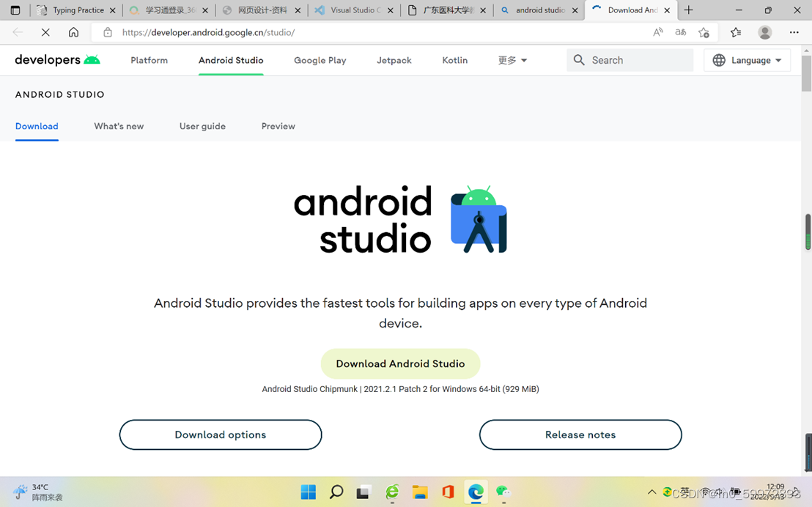This screenshot has height=507, width=812.
Task: Go to browser home page icon
Action: pyautogui.click(x=73, y=32)
